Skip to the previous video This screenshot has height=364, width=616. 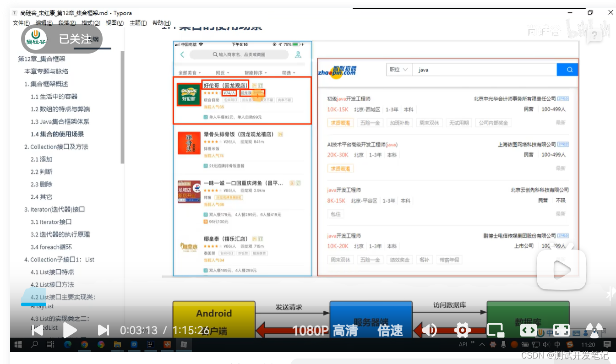click(38, 330)
